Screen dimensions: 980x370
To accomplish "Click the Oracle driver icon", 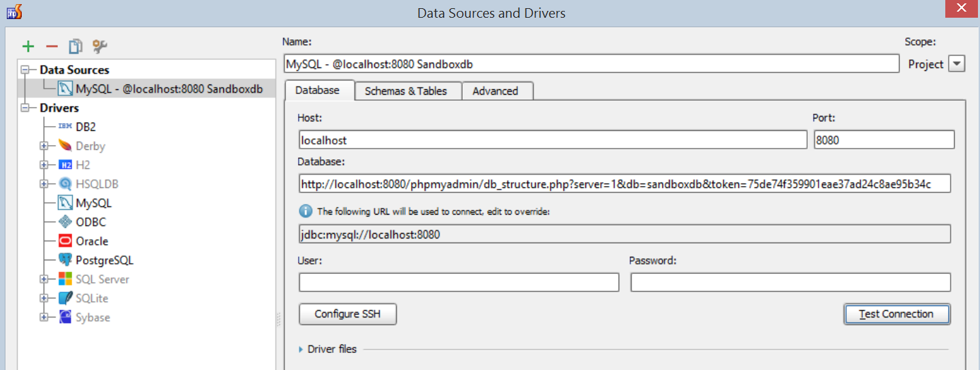I will pos(65,241).
